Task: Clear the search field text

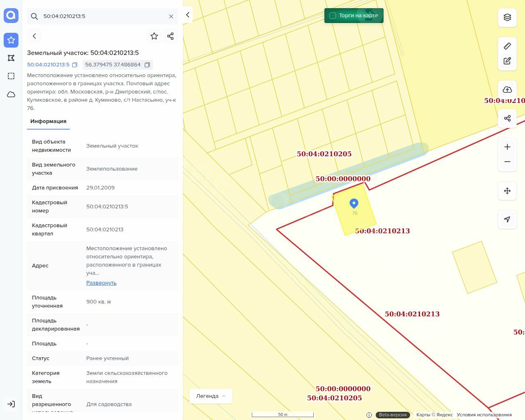Action: tap(171, 16)
